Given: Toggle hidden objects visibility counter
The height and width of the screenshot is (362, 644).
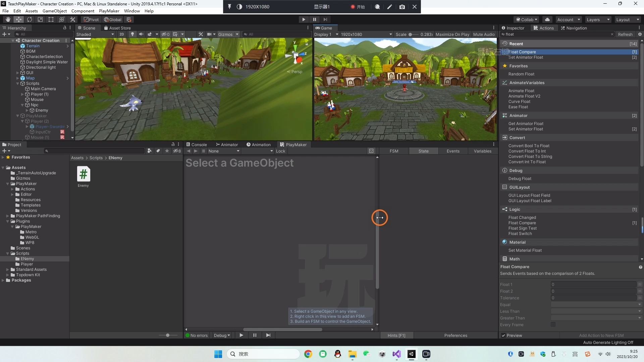Looking at the screenshot, I should click(165, 34).
